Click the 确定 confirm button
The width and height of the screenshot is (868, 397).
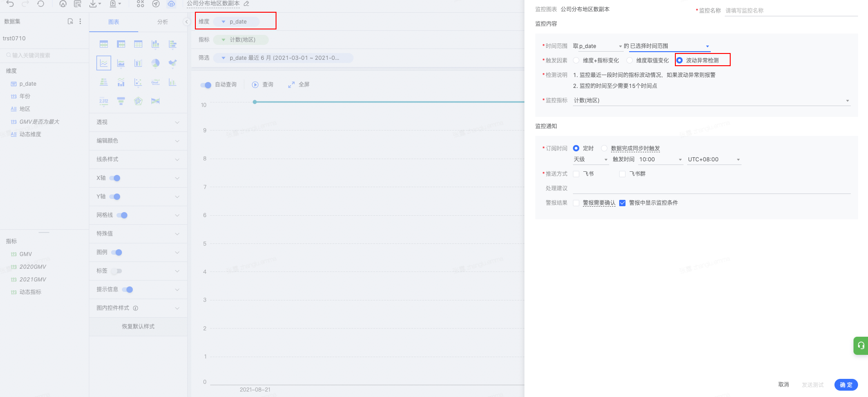(x=846, y=385)
